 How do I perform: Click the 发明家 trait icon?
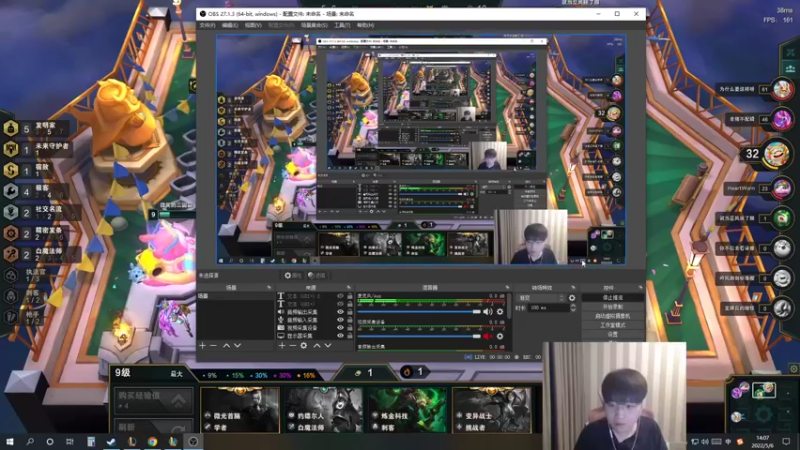click(x=11, y=128)
